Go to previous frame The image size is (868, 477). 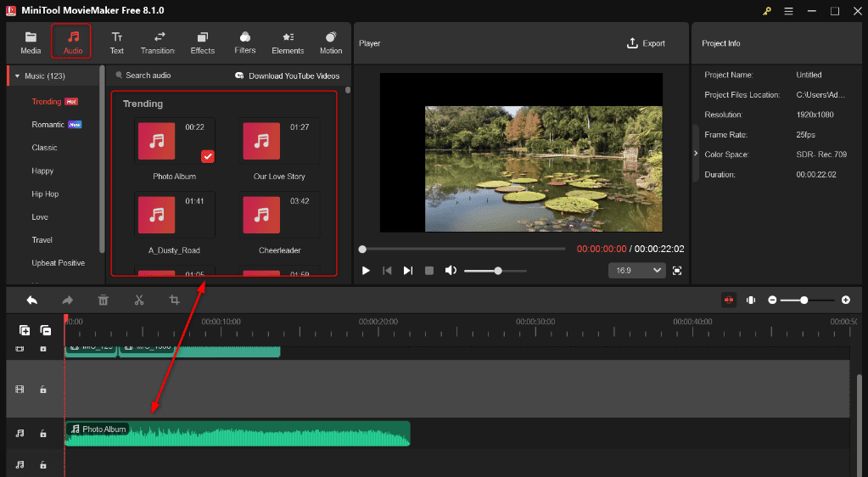(x=387, y=271)
